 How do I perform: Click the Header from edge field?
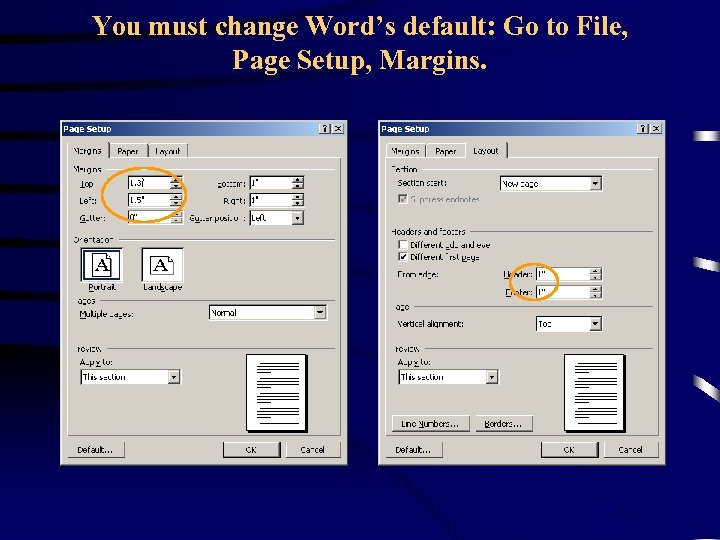[563, 274]
